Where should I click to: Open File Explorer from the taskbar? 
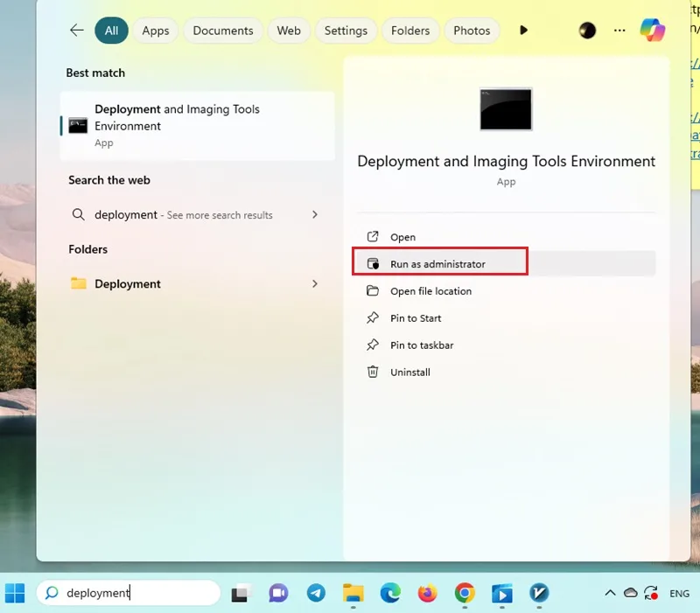353,593
